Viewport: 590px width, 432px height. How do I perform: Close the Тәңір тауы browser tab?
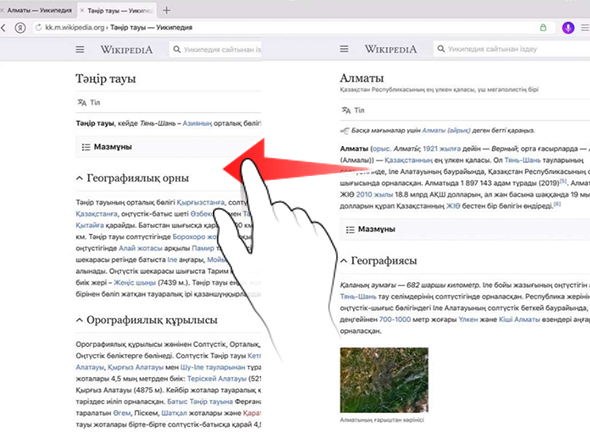click(82, 11)
